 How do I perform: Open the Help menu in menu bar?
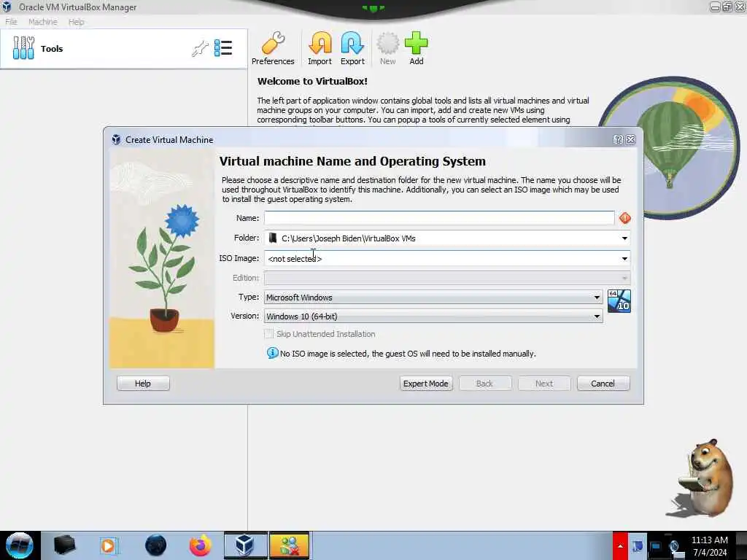point(76,21)
